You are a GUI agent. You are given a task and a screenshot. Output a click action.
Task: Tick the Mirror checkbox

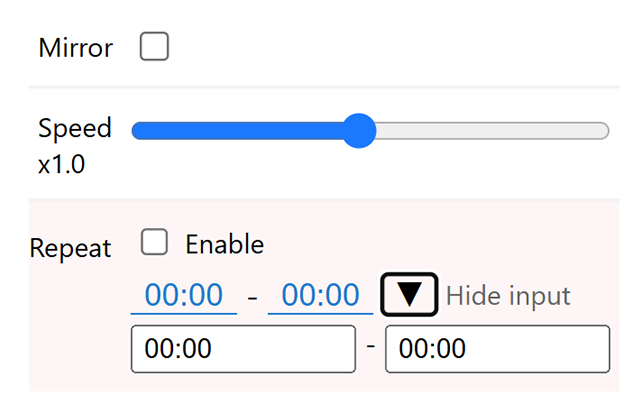(154, 47)
